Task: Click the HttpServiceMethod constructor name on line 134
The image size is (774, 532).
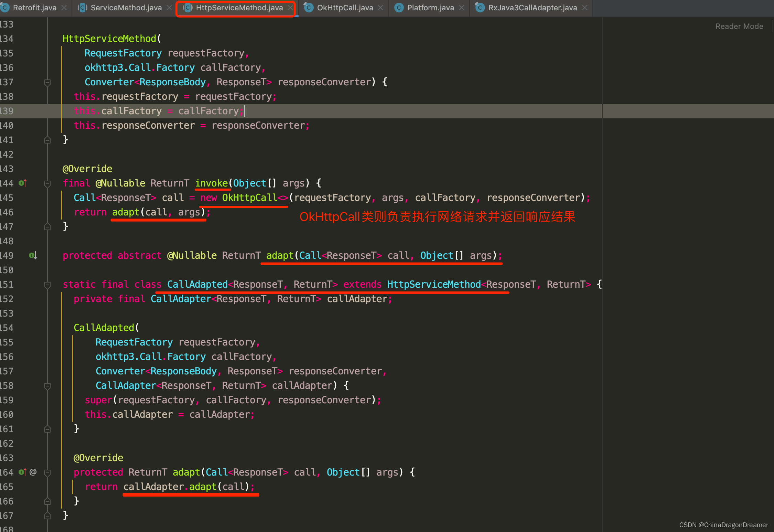Action: click(109, 39)
